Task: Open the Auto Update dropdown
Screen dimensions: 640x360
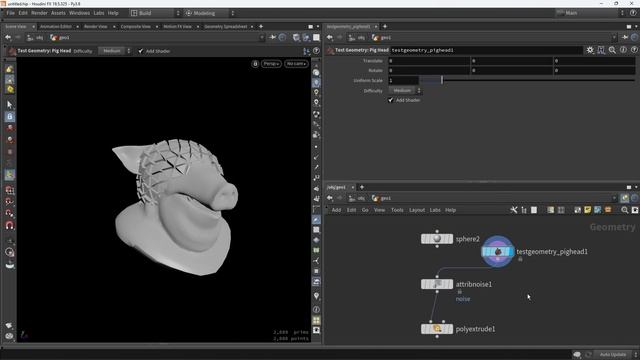Action: 616,354
